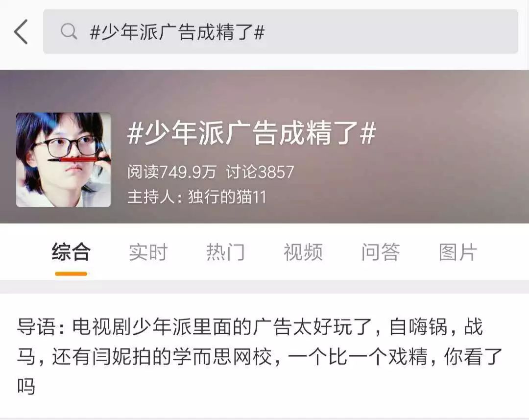Tap the back arrow icon
This screenshot has width=529, height=420.
click(x=21, y=32)
